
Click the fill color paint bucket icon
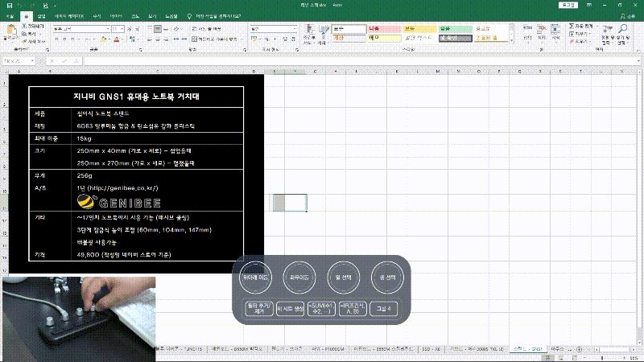click(104, 39)
